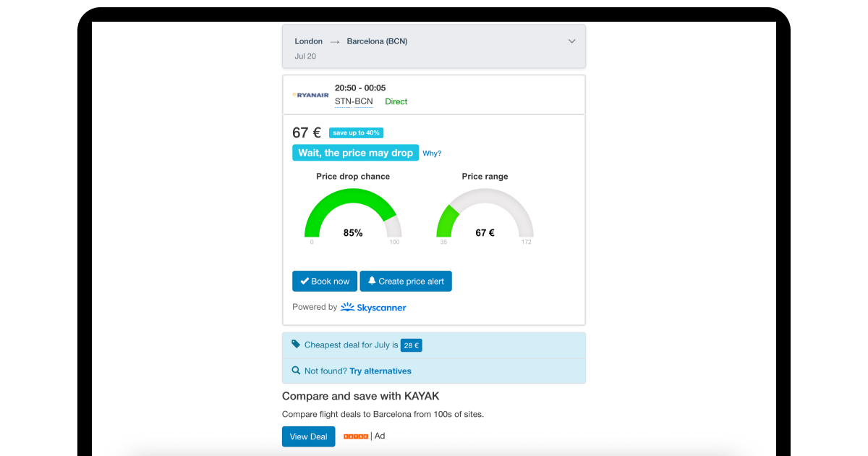Click the 67 € price heading
868x456 pixels.
[307, 133]
